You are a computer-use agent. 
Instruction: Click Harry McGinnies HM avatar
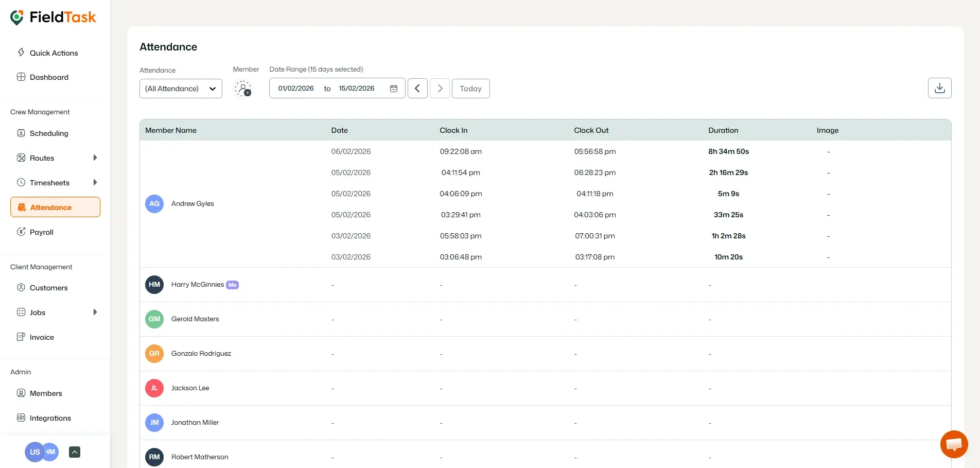(x=154, y=285)
